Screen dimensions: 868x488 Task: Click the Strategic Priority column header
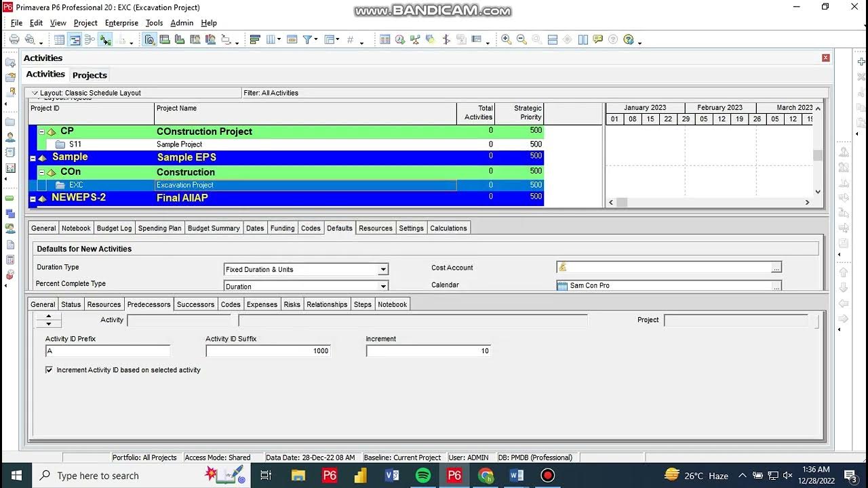tap(519, 113)
